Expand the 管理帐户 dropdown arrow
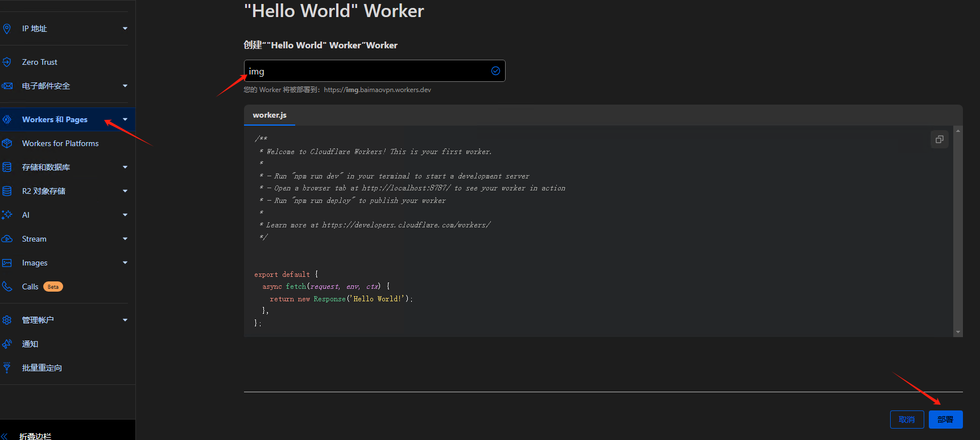This screenshot has width=980, height=440. pos(125,320)
